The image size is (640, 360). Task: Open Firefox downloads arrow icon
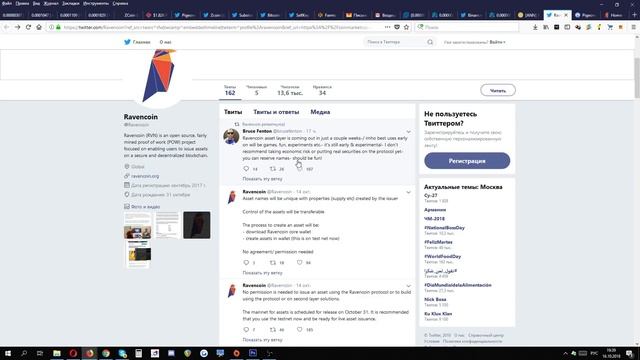point(535,27)
